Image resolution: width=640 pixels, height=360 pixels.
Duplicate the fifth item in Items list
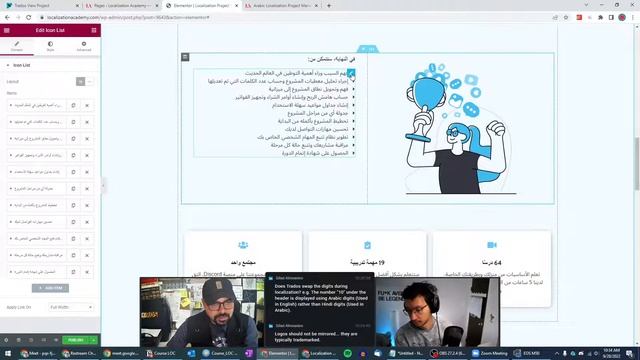pos(73,172)
